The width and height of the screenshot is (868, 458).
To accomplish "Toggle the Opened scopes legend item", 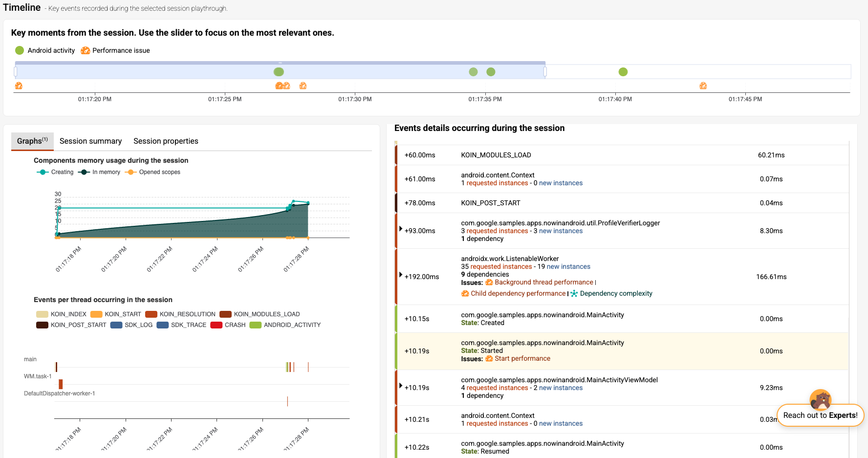I will point(152,172).
